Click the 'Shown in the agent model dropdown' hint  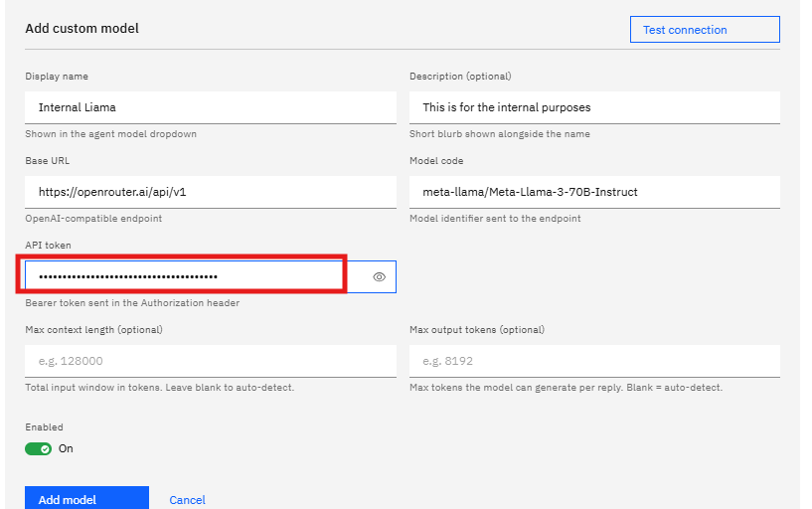coord(111,134)
